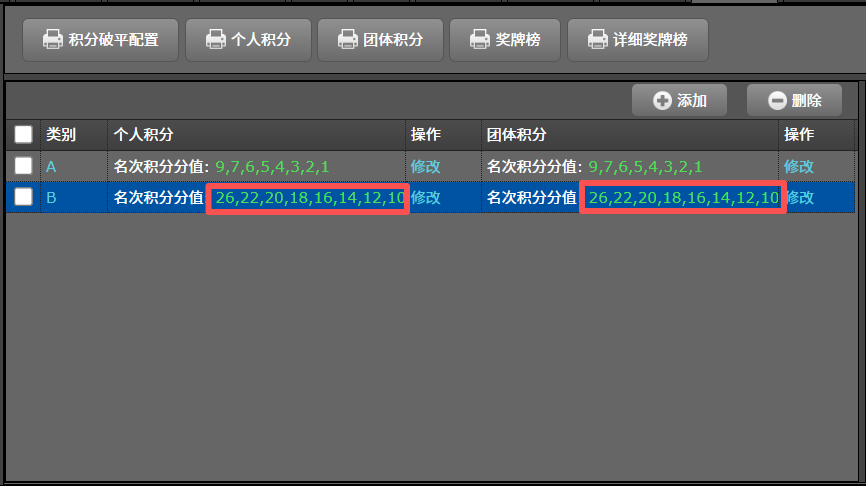This screenshot has width=866, height=486.
Task: Check the checkbox for row B
Action: click(x=23, y=197)
